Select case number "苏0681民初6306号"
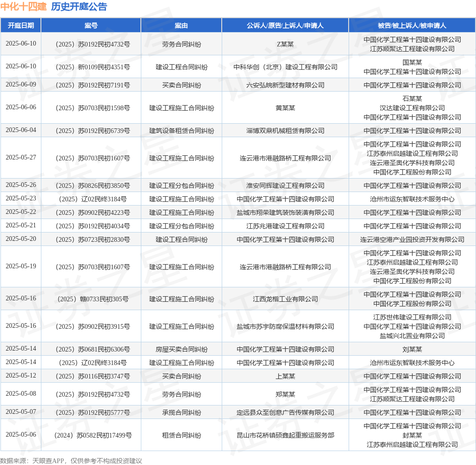Image resolution: width=476 pixels, height=465 pixels. [104, 349]
